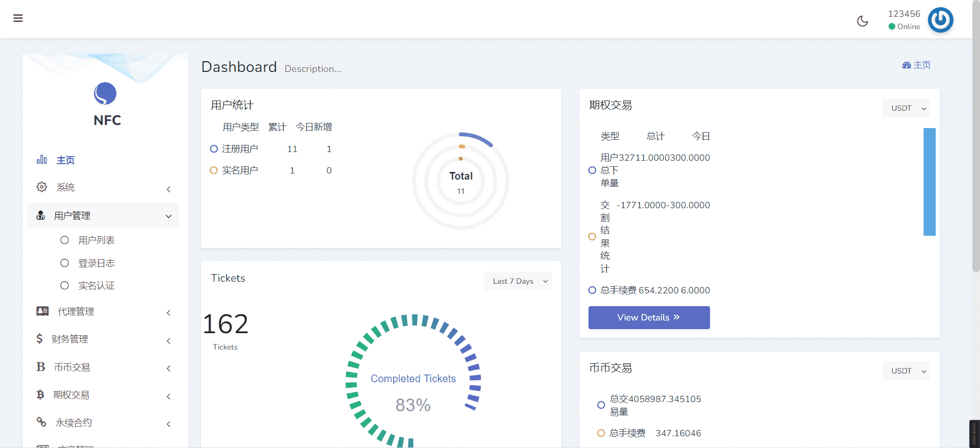
Task: Select 用户列表 in the sidebar
Action: click(96, 240)
